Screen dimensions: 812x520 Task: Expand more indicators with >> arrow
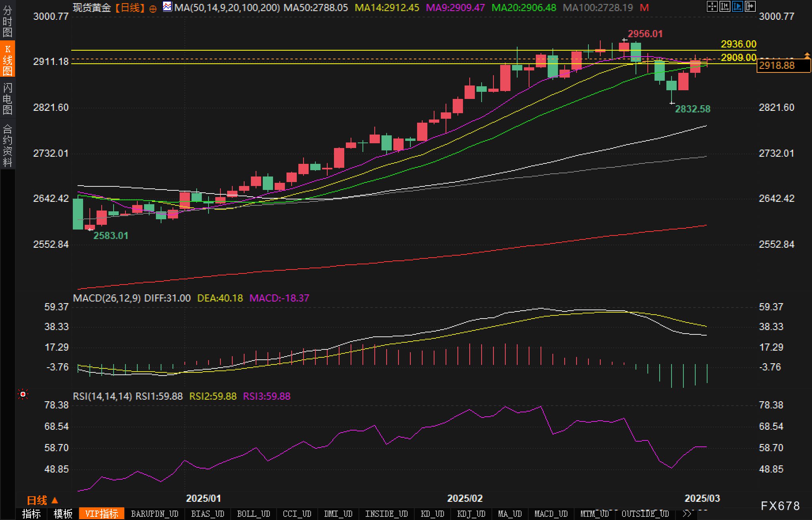(x=687, y=514)
